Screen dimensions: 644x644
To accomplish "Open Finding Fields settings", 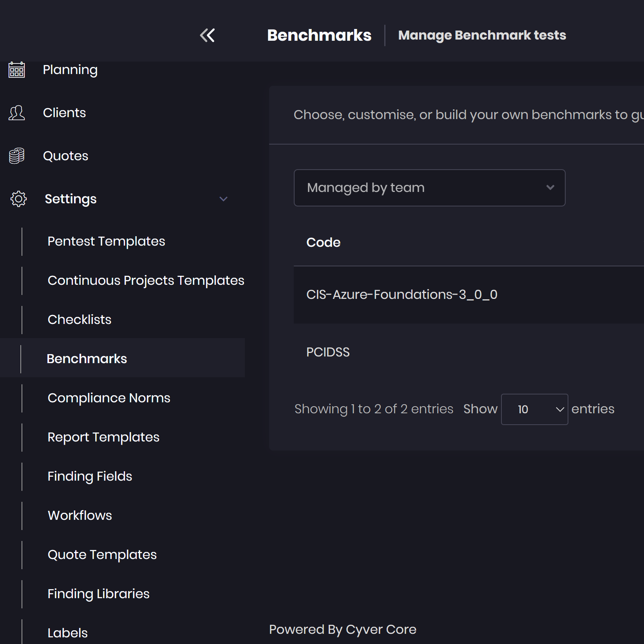I will [x=90, y=476].
